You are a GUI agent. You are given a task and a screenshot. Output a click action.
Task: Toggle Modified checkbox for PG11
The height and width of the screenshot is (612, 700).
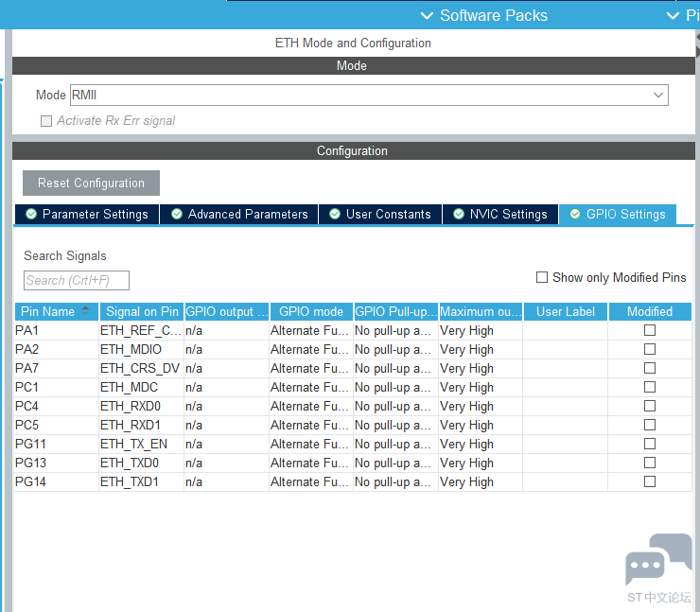click(x=650, y=445)
